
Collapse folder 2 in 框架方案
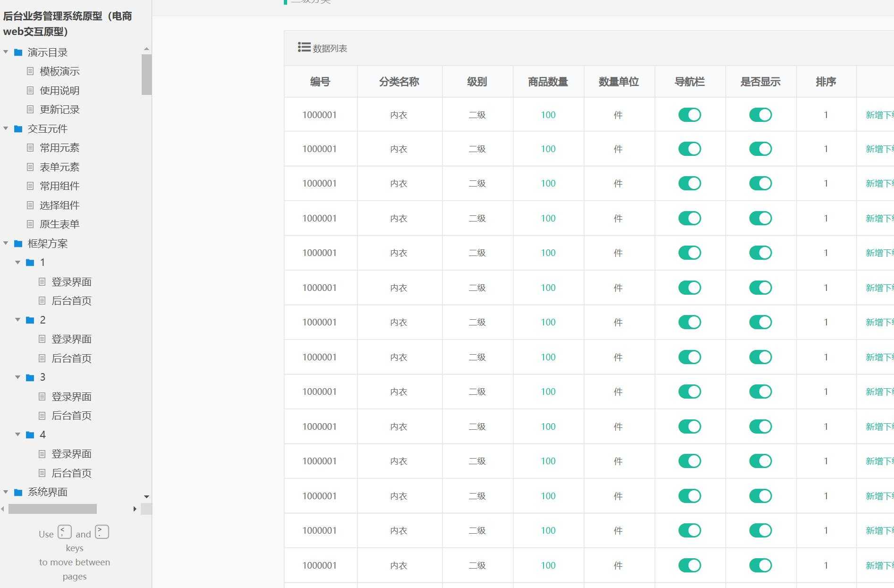pyautogui.click(x=18, y=320)
